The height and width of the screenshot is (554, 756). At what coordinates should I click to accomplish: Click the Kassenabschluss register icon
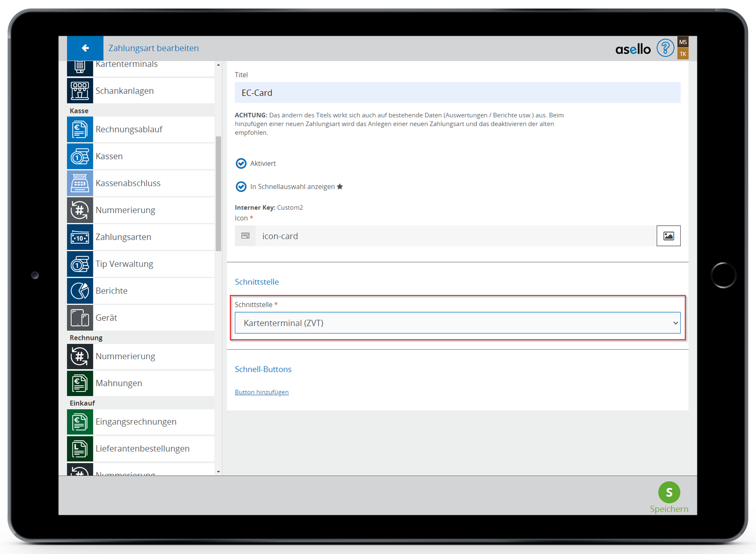(x=80, y=183)
